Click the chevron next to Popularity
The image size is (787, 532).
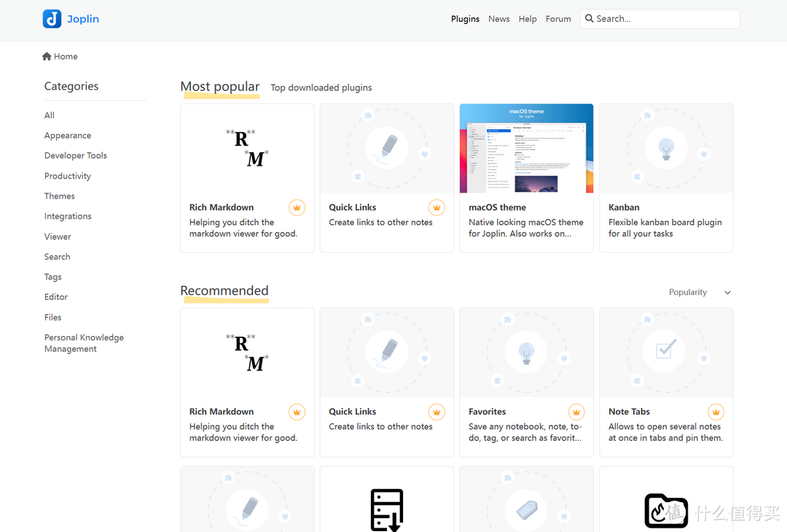[727, 293]
